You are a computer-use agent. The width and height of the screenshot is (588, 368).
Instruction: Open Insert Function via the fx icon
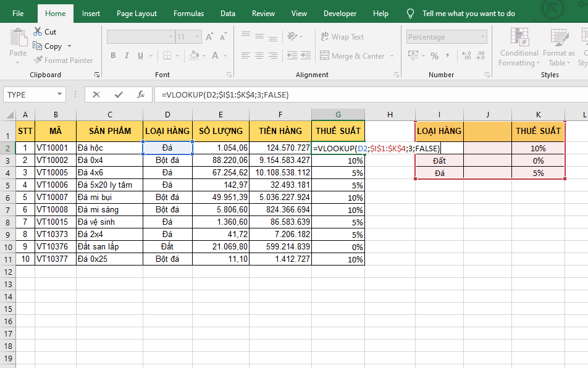pyautogui.click(x=141, y=94)
